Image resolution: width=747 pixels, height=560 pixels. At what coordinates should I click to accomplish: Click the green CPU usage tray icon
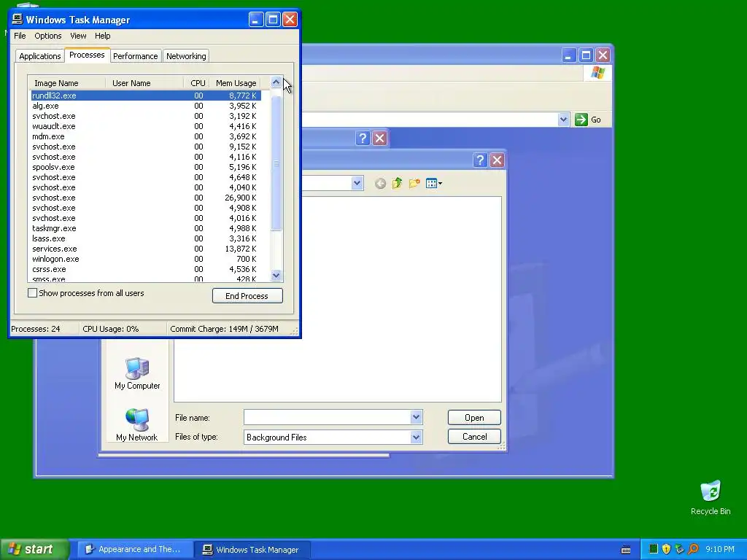click(x=654, y=549)
